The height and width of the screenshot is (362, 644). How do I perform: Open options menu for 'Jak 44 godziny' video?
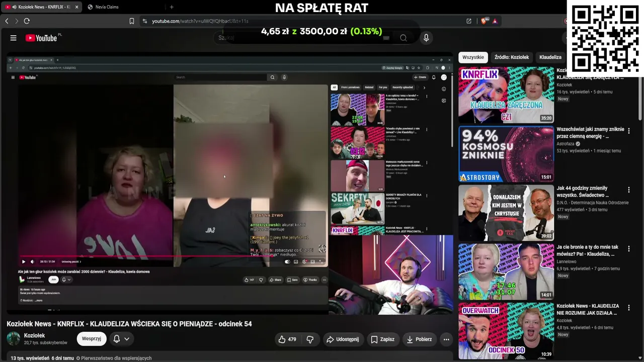pos(629,190)
